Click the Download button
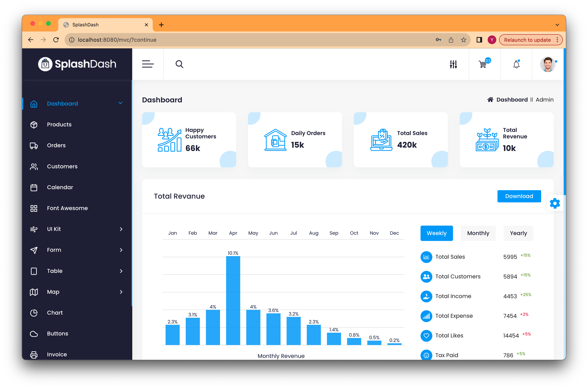Viewport: 588px width, 389px height. (x=519, y=196)
